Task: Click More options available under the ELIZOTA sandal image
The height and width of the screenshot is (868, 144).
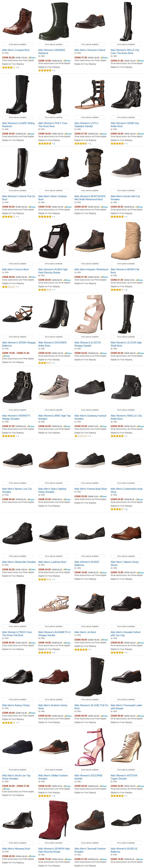Action: tap(90, 337)
